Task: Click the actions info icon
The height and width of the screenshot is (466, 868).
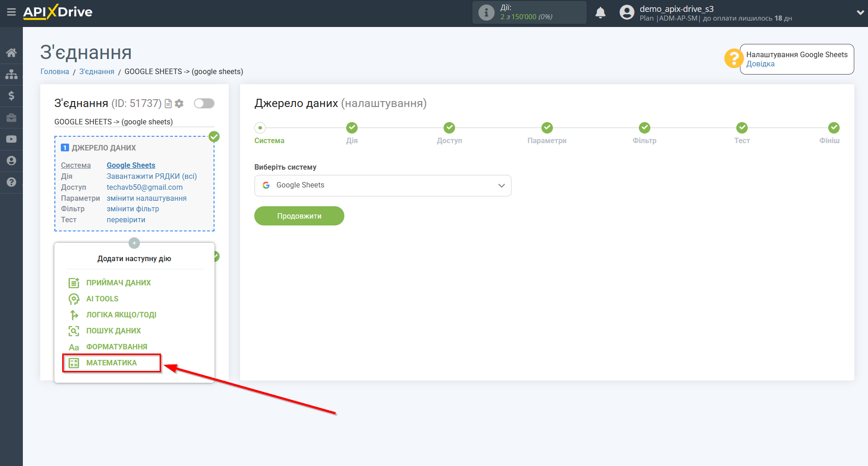Action: click(486, 12)
